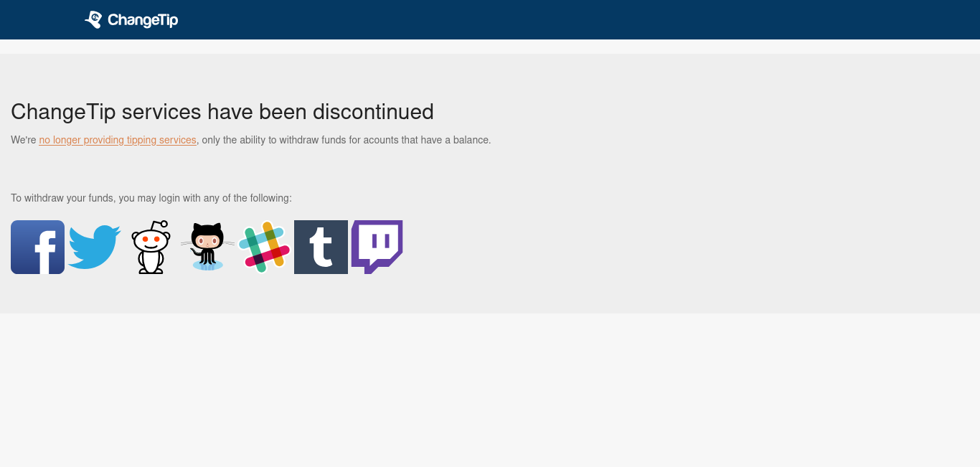Click the "ChangeTip services have been discontinued" heading
Screen dimensions: 980x467
pos(222,112)
